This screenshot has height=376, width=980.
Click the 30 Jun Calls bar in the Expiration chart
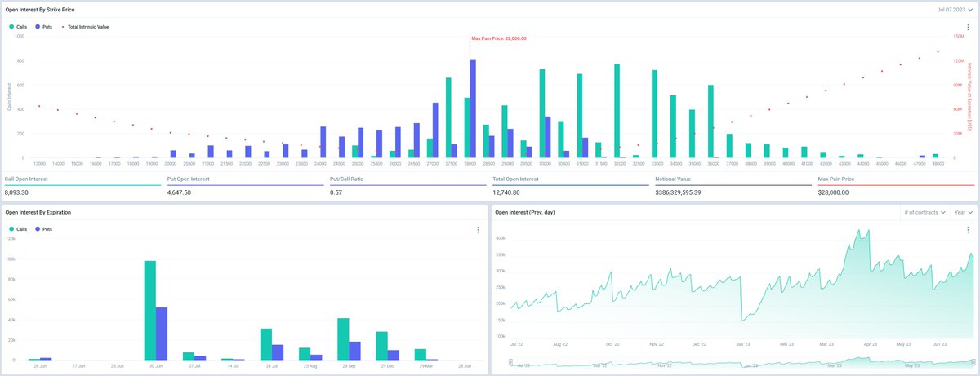click(149, 311)
